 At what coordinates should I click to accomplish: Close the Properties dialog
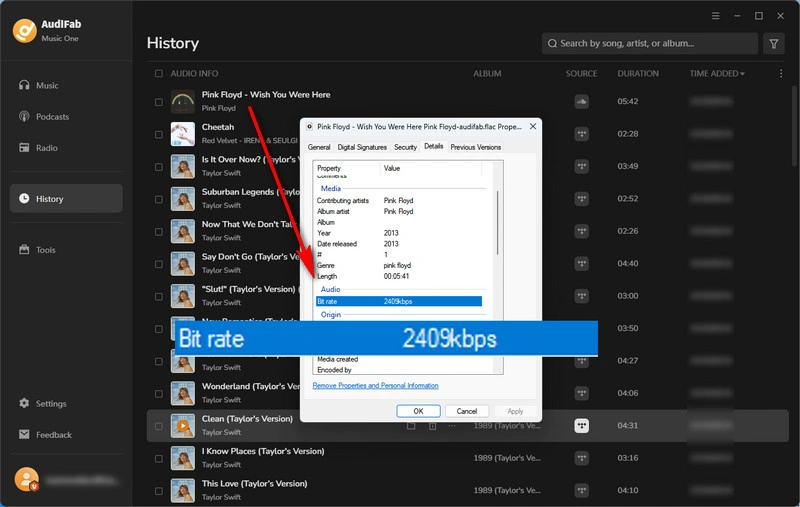point(533,126)
